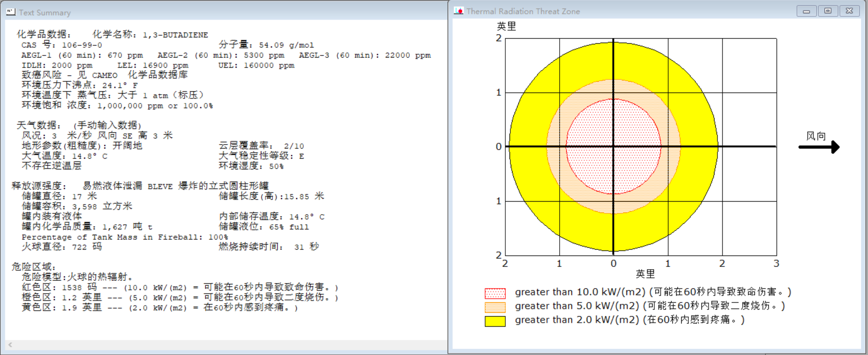The image size is (868, 355).
Task: Click the air temperature 14.8° C entry
Action: coord(64,156)
